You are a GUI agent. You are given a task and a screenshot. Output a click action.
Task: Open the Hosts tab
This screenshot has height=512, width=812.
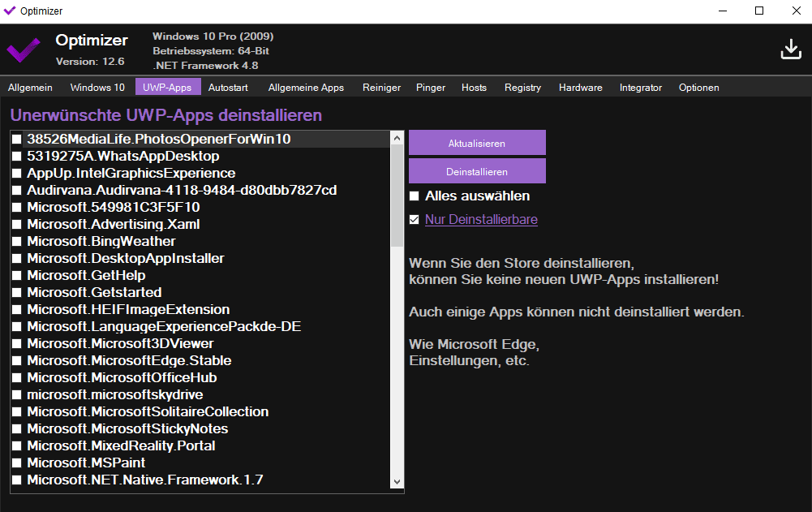click(x=474, y=87)
